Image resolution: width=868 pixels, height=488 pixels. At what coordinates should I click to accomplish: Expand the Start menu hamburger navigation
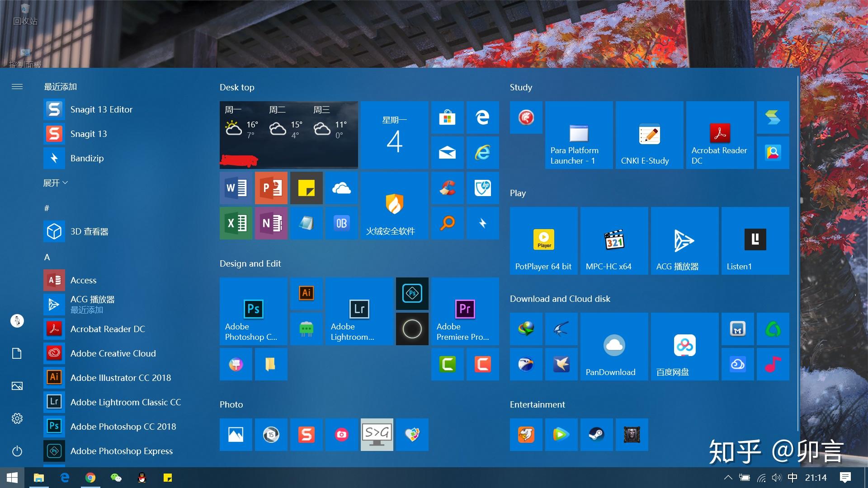(x=17, y=87)
